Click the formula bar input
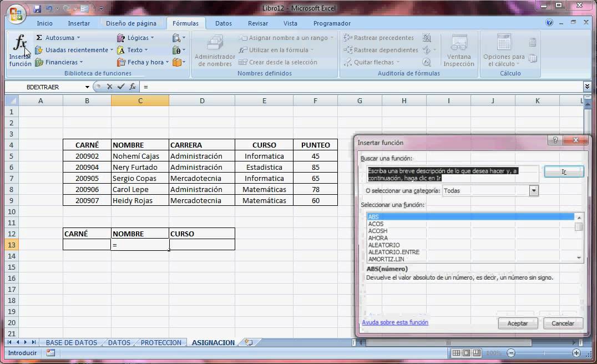Viewport: 597px width, 364px height. [x=361, y=87]
